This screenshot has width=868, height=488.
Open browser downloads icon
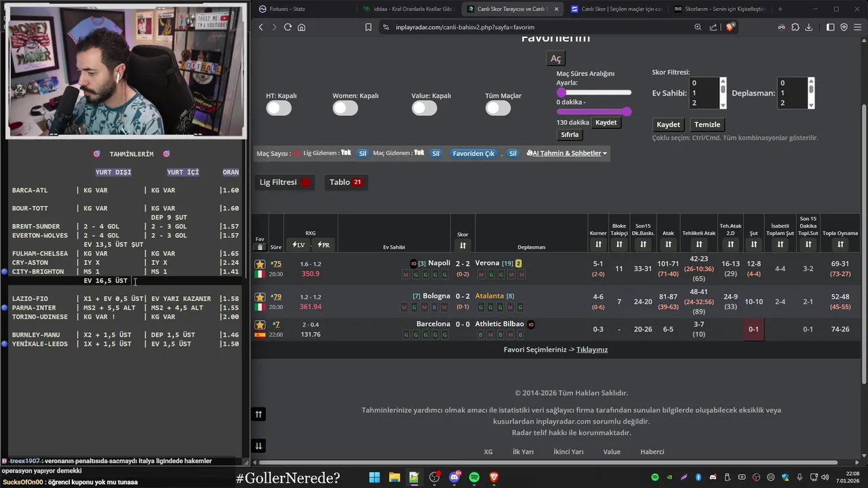click(x=809, y=27)
